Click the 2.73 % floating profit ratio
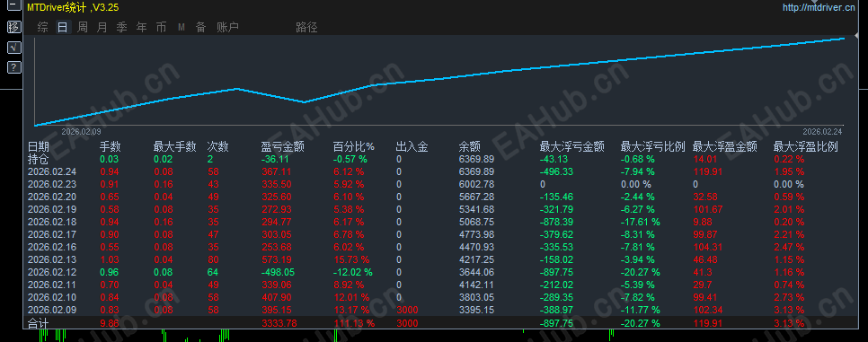868x342 pixels. click(789, 297)
